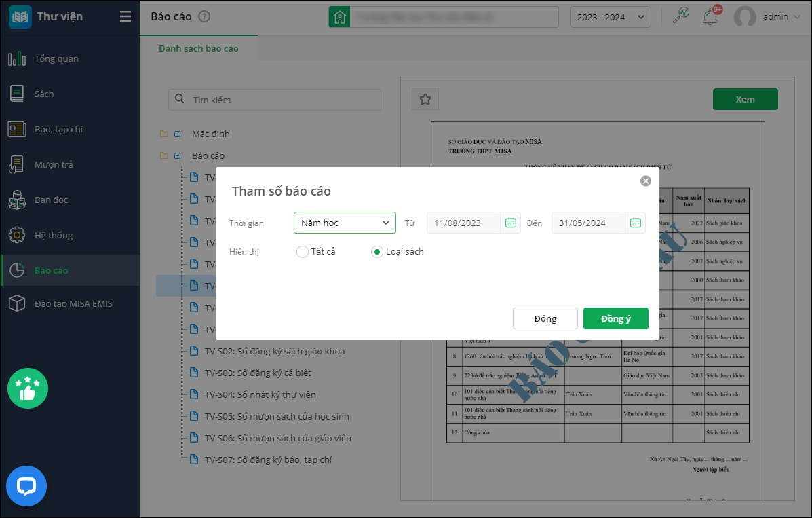
Task: Collapse the Báo cáo folder node
Action: click(x=178, y=155)
